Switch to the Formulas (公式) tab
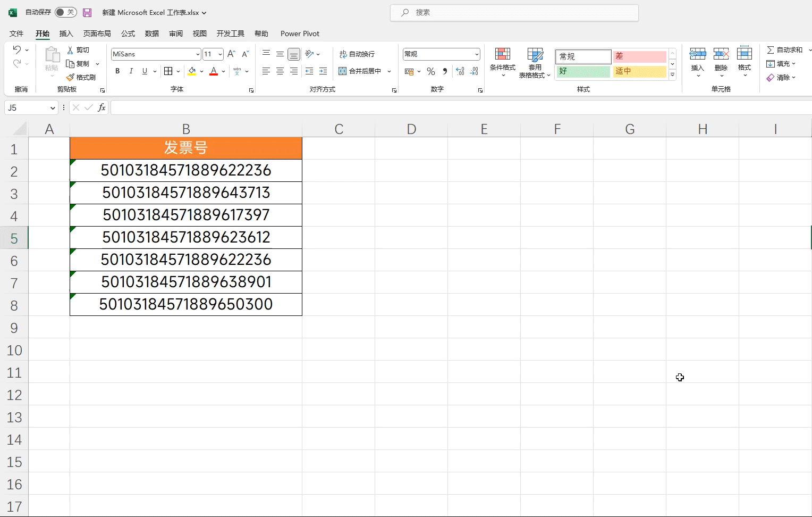 [x=128, y=34]
